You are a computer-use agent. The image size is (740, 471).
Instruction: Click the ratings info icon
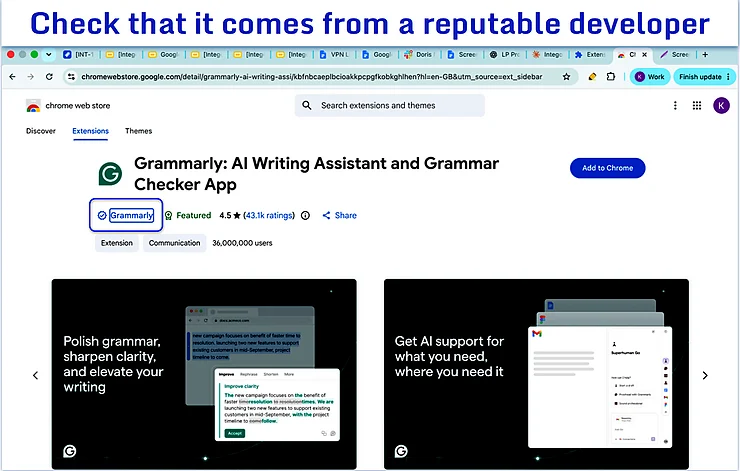[x=305, y=215]
